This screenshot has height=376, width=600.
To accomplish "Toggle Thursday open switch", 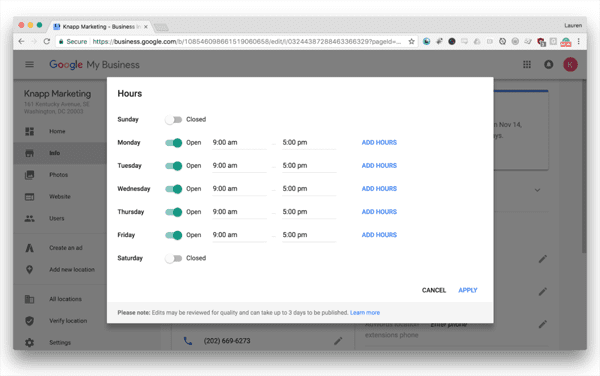I will (x=173, y=212).
